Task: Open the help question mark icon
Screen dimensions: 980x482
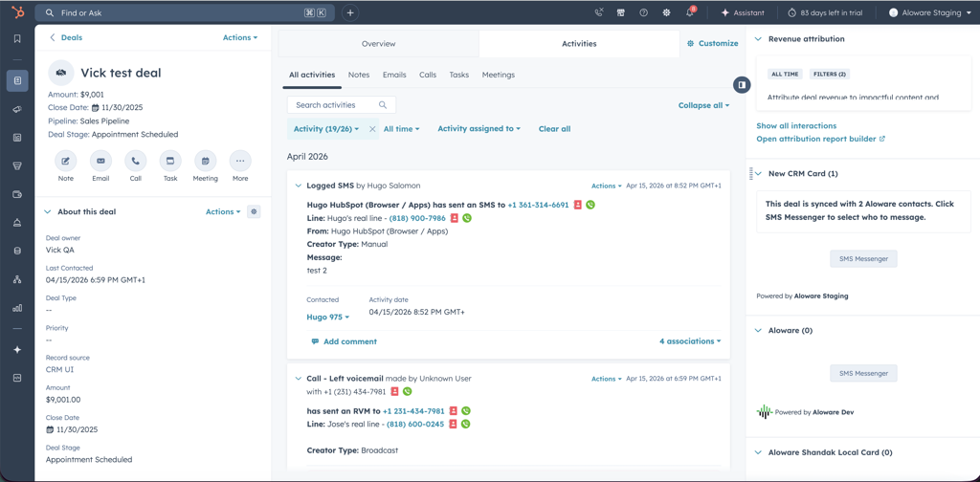Action: click(644, 12)
